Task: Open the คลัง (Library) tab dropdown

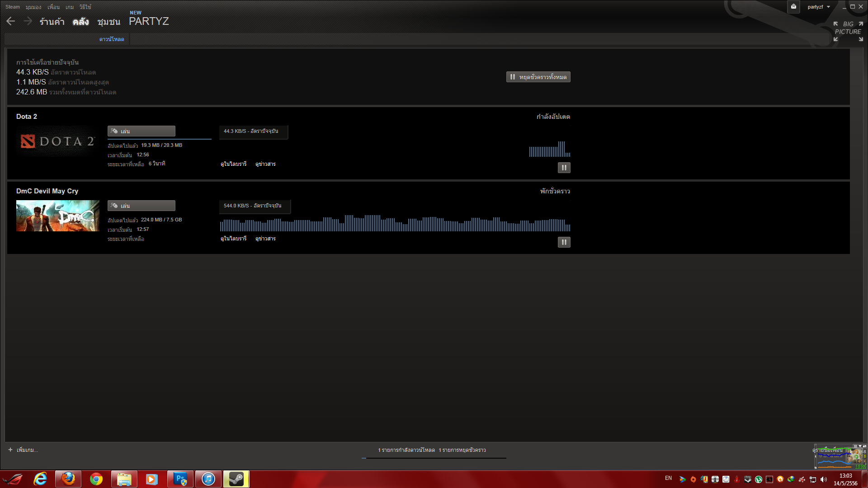Action: click(80, 22)
